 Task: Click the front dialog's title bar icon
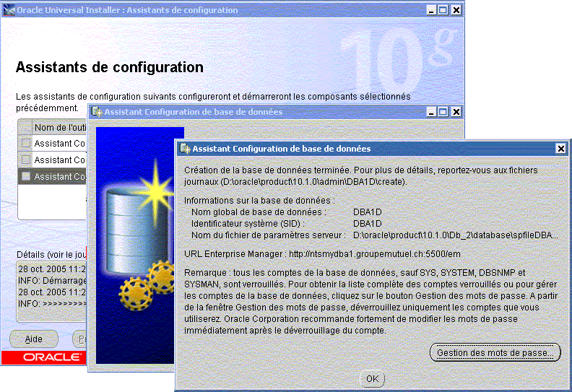(185, 148)
